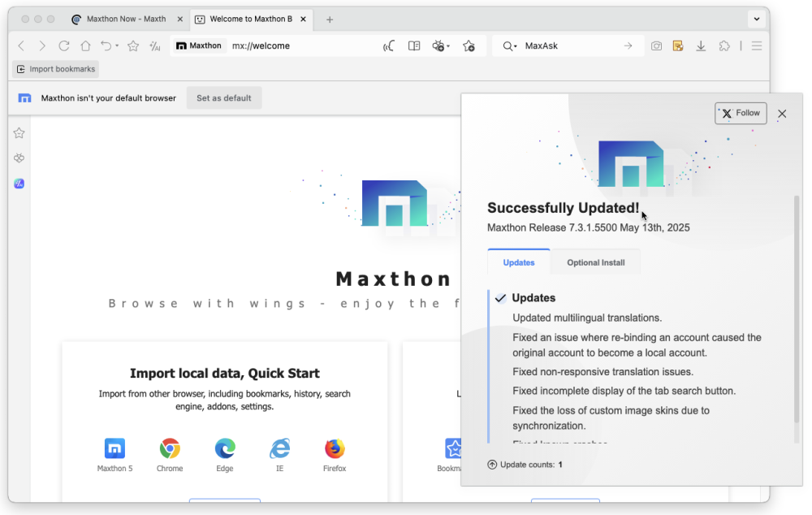Open the reader mode book icon
Image resolution: width=812 pixels, height=515 pixels.
(414, 46)
